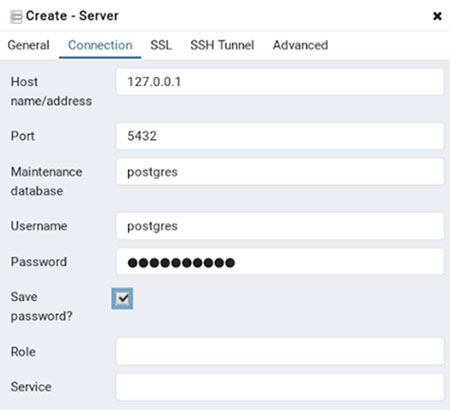Switch to the General tab
This screenshot has width=450, height=410.
coord(29,45)
